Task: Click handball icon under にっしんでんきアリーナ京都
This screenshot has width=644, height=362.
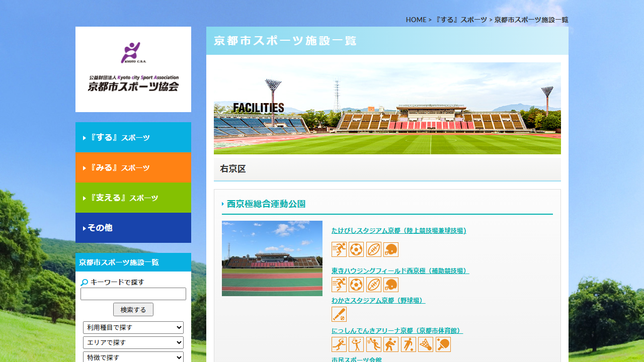Action: pos(339,344)
